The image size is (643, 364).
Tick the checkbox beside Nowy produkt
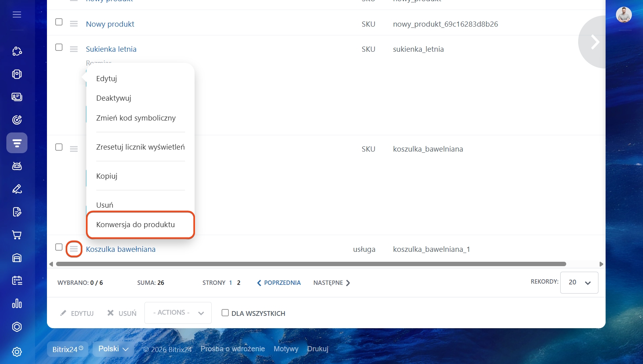point(59,22)
